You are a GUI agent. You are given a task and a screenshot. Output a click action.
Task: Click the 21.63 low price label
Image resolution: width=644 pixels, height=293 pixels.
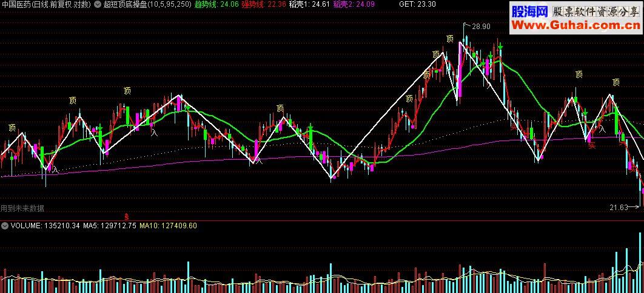pyautogui.click(x=619, y=208)
